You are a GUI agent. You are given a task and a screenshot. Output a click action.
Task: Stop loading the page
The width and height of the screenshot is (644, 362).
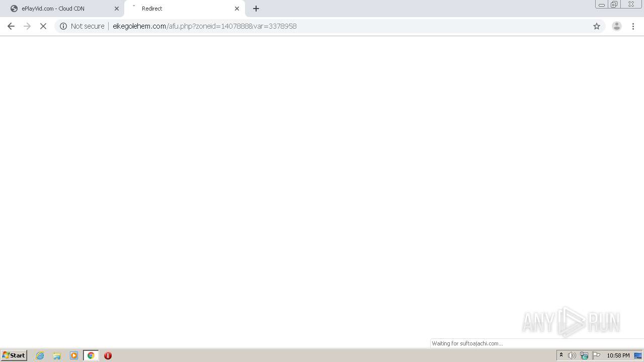[x=43, y=26]
